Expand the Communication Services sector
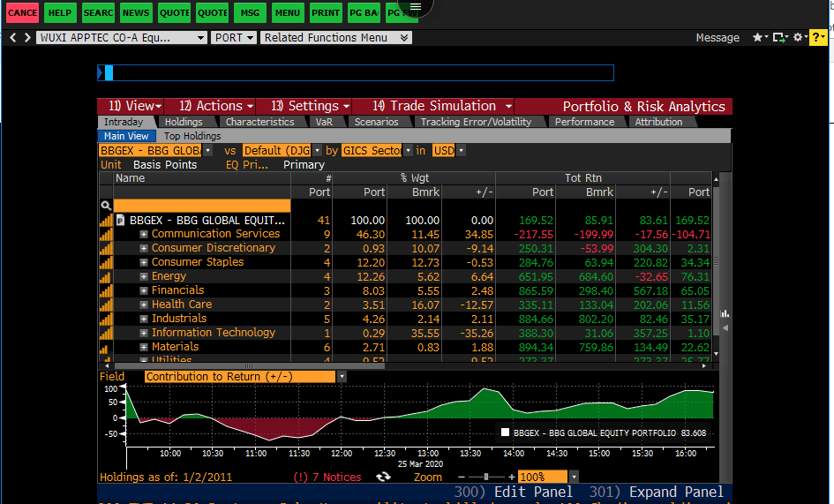Viewport: 834px width, 504px height. tap(144, 234)
